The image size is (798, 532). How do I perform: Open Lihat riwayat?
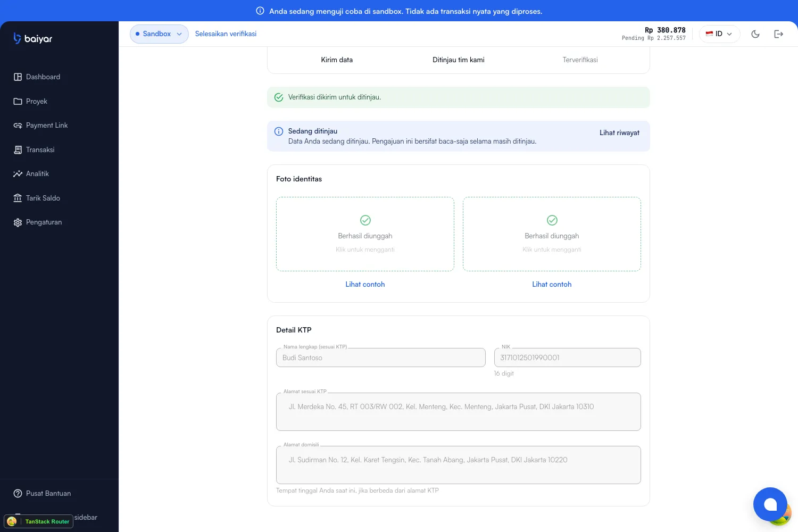pos(619,133)
